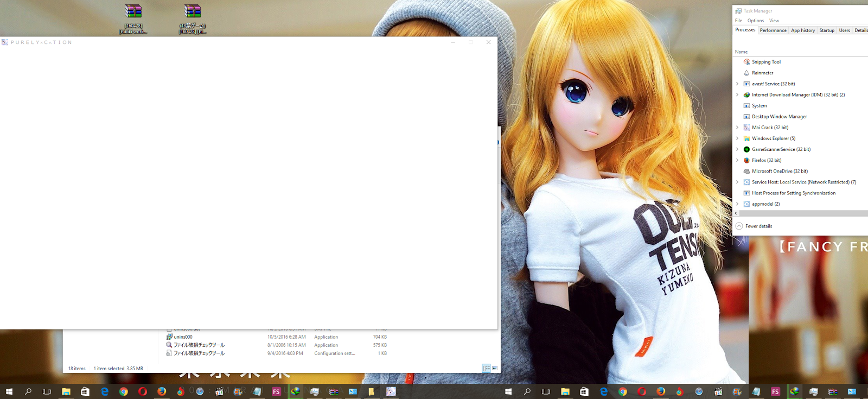The height and width of the screenshot is (399, 868).
Task: Sort processes by the Name column
Action: [741, 52]
